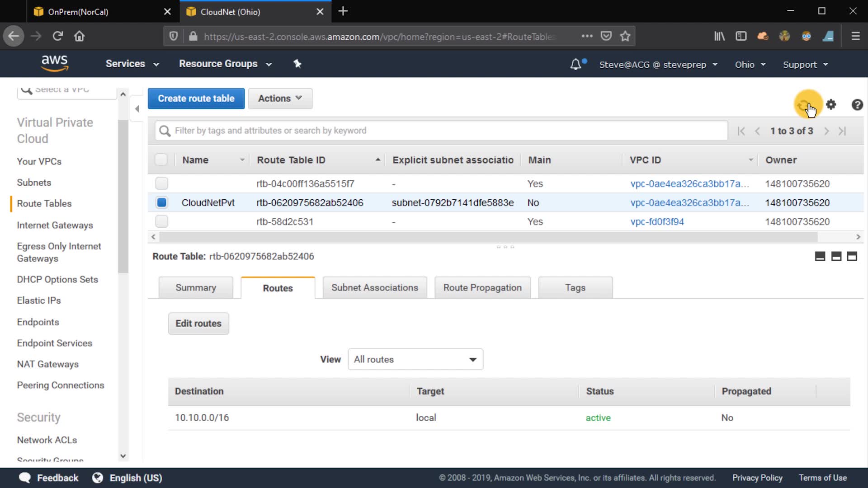Open the Actions dropdown button
This screenshot has width=868, height=488.
[x=280, y=99]
